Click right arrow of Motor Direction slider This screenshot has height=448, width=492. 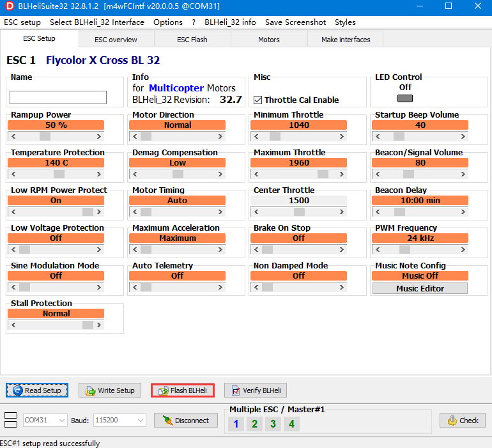point(220,137)
